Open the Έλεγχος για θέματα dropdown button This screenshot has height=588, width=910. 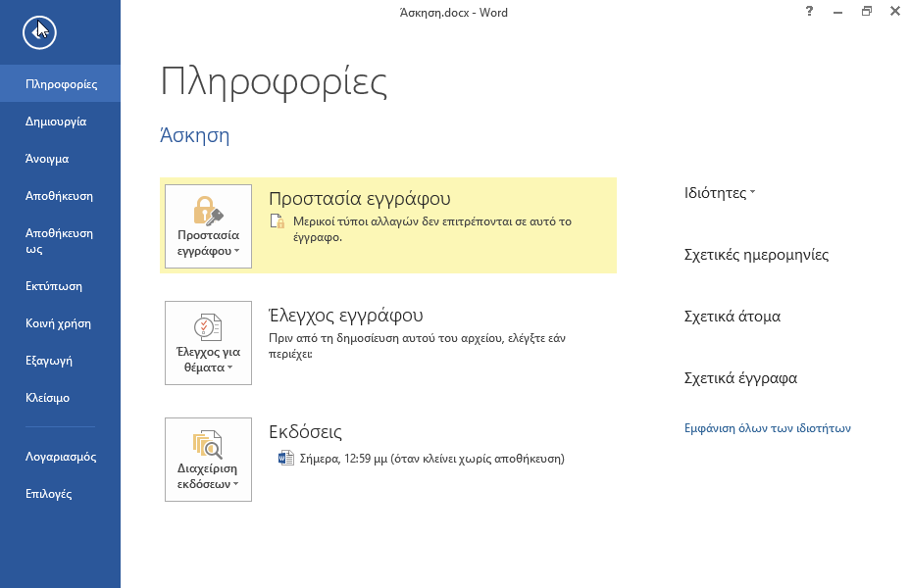click(x=208, y=343)
